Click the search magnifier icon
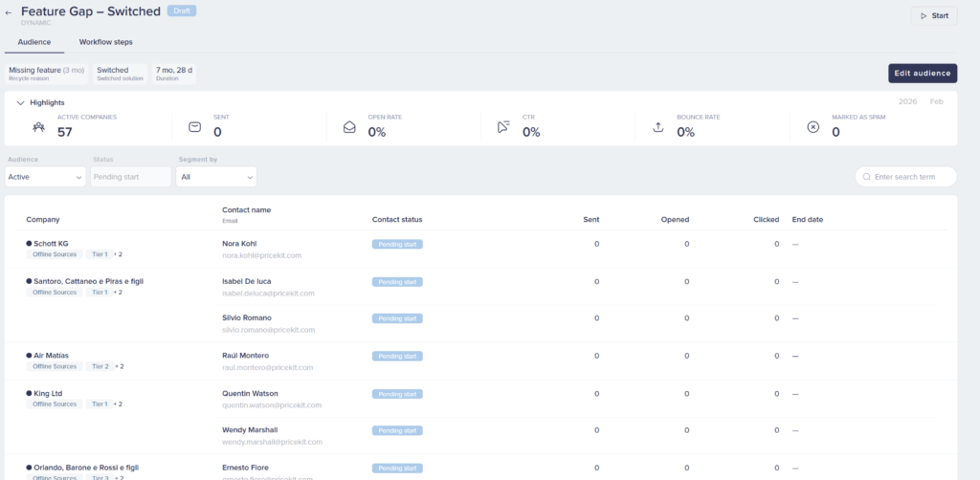The width and height of the screenshot is (980, 480). tap(867, 177)
